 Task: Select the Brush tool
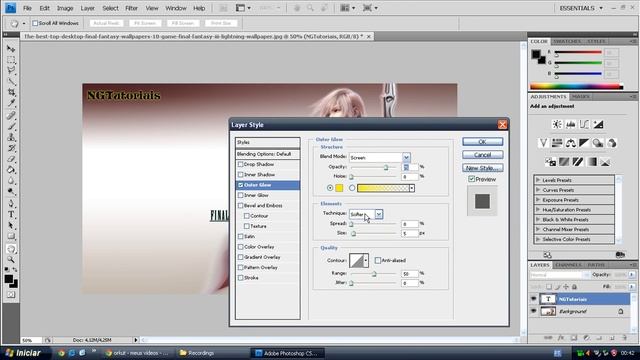(11, 127)
